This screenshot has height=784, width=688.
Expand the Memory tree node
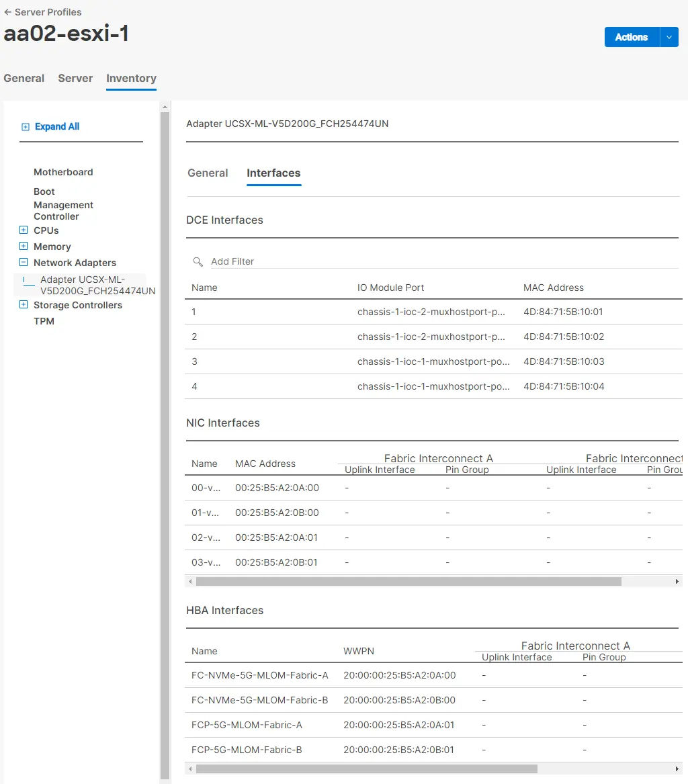[24, 246]
